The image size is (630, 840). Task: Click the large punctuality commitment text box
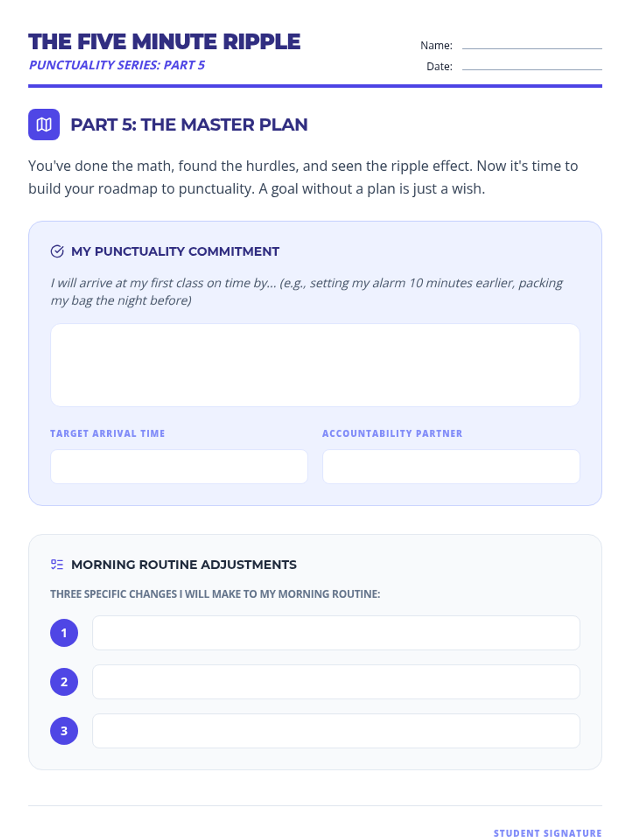point(315,365)
